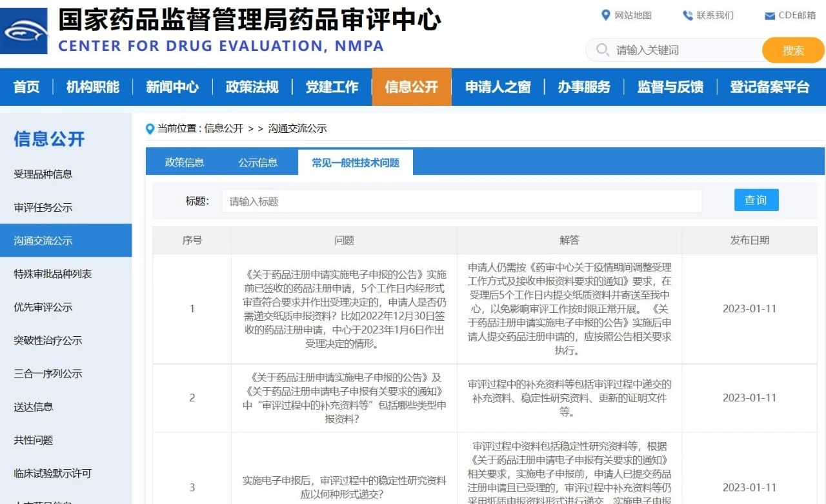Select 沟通交流公示 in sidebar
The width and height of the screenshot is (826, 504).
[x=66, y=241]
